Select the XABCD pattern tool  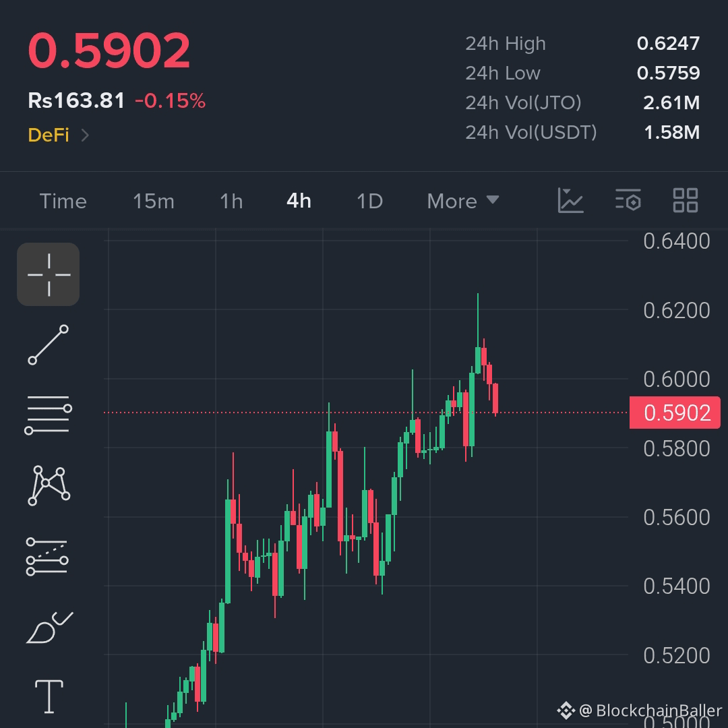click(49, 485)
